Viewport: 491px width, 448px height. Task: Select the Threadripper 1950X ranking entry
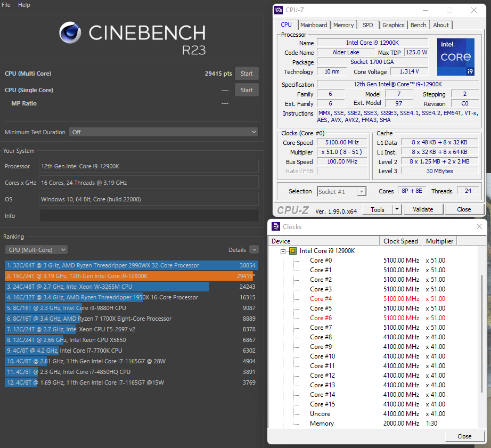(x=132, y=297)
